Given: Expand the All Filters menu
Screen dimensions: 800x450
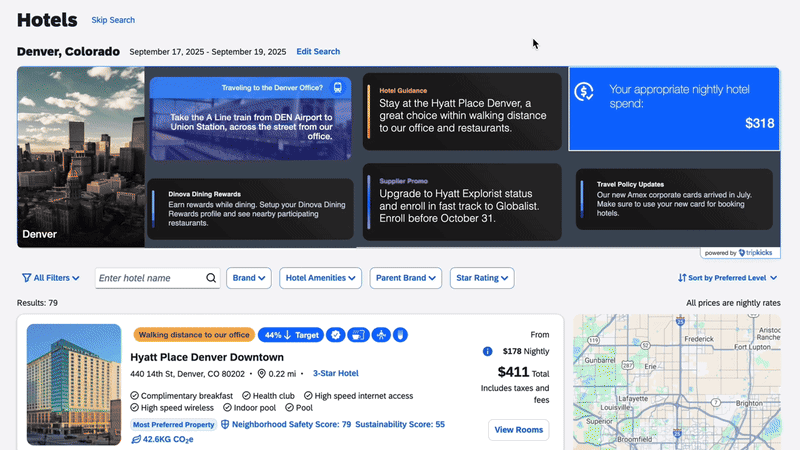Looking at the screenshot, I should 51,278.
